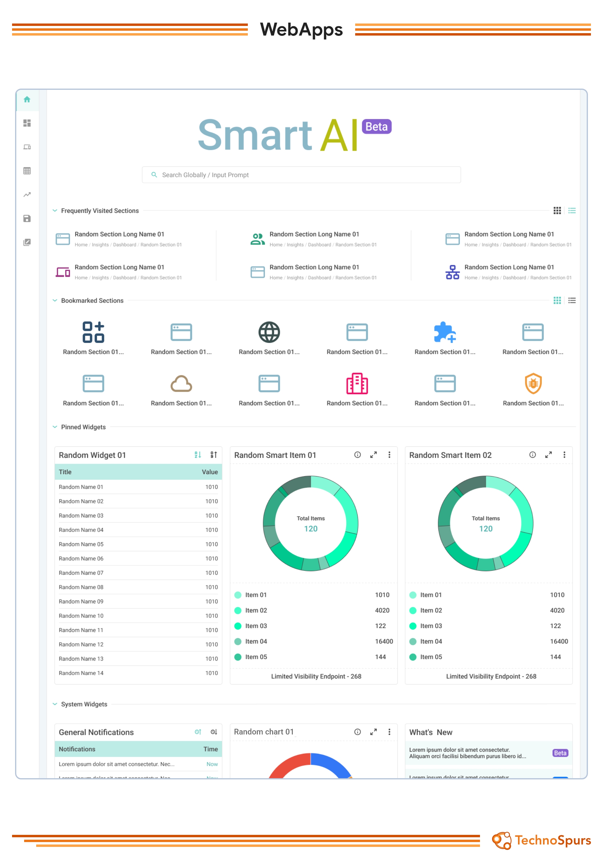Click the save disk sidebar icon
603x868 pixels.
coord(27,218)
